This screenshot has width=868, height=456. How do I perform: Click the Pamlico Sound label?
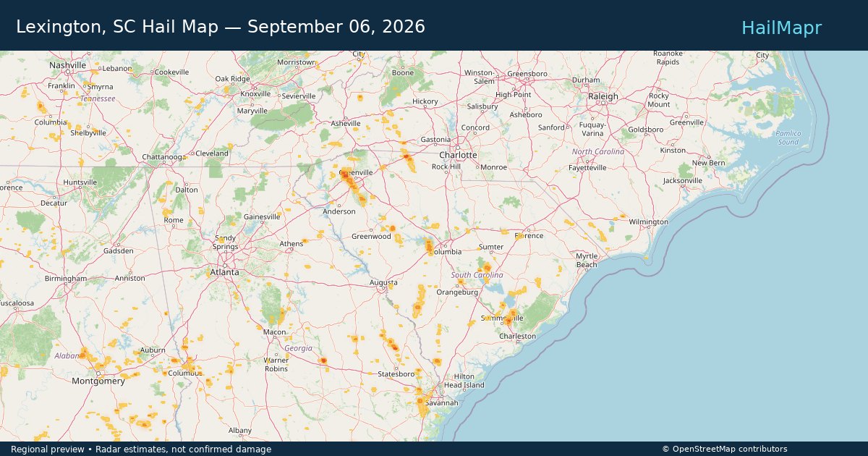tap(788, 138)
